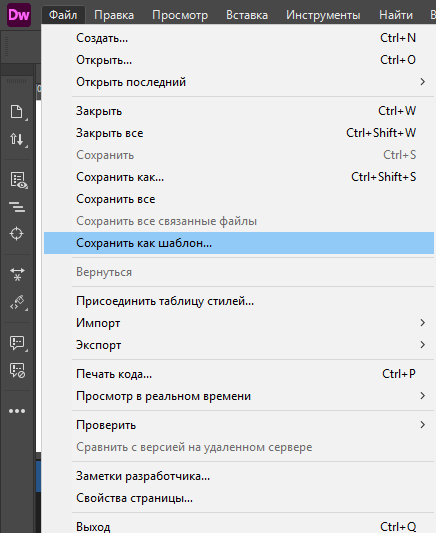The height and width of the screenshot is (533, 436).
Task: Open Documents icon in left toolbar
Action: (17, 111)
